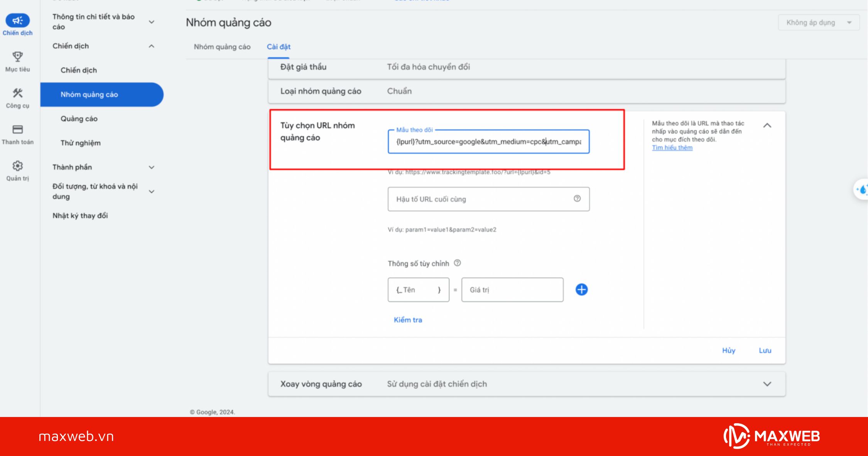Expand the Xoay vòng quảng cáo row
This screenshot has height=456, width=868.
766,384
